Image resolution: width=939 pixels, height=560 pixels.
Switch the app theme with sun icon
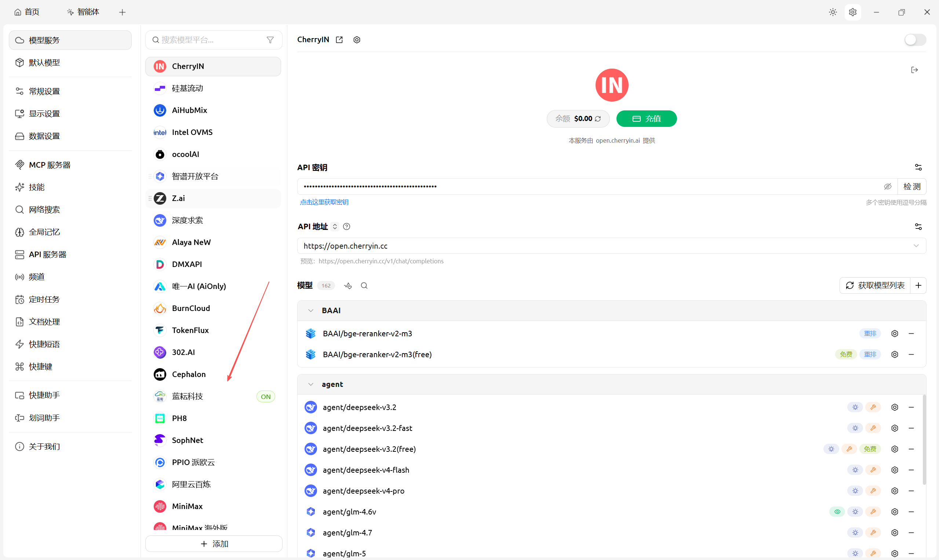tap(833, 12)
